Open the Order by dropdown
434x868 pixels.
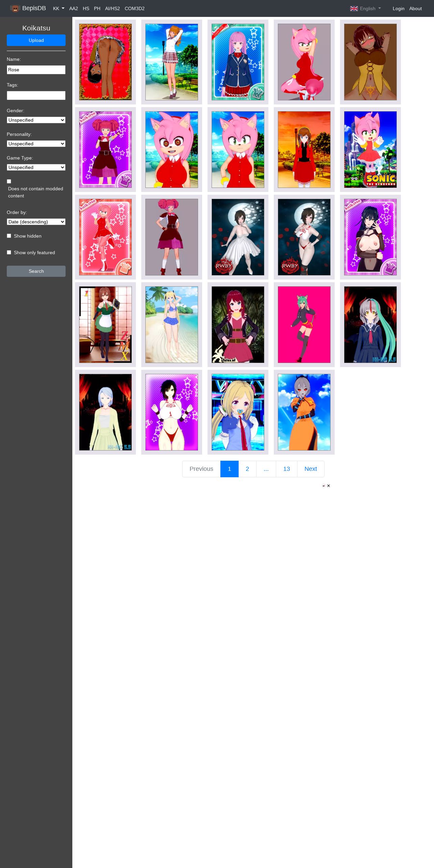click(x=36, y=222)
